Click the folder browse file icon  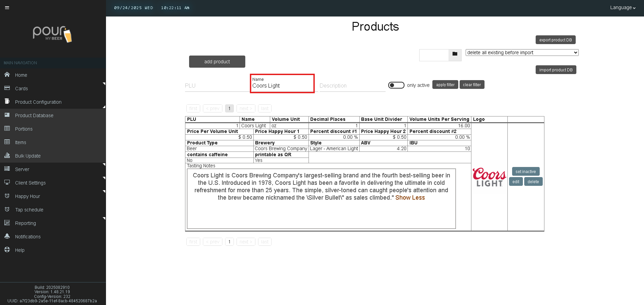tap(455, 54)
